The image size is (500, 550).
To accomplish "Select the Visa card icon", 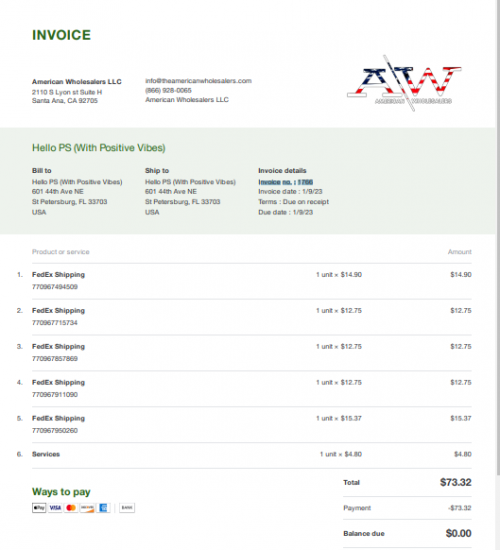I will pyautogui.click(x=55, y=508).
